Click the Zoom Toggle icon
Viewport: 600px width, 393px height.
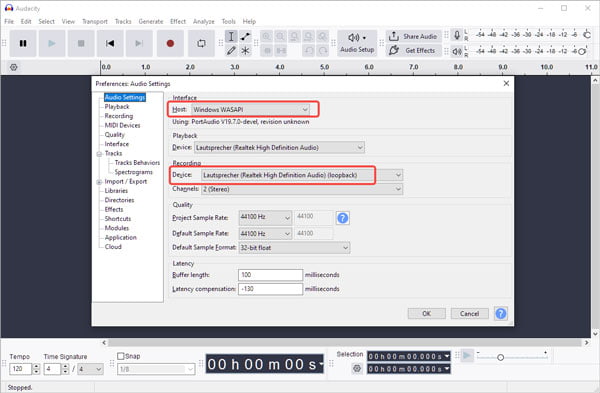[323, 37]
